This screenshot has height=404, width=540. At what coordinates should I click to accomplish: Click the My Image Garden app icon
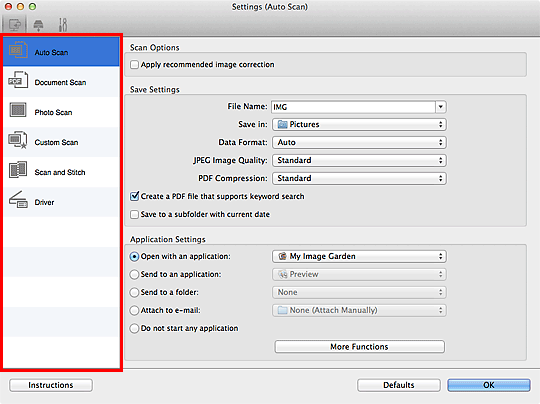click(x=282, y=256)
